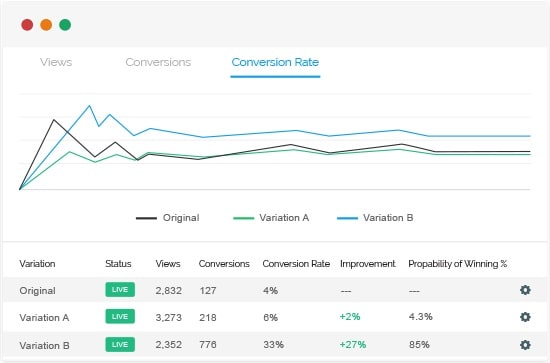Click the 33% conversion rate value

click(x=274, y=345)
